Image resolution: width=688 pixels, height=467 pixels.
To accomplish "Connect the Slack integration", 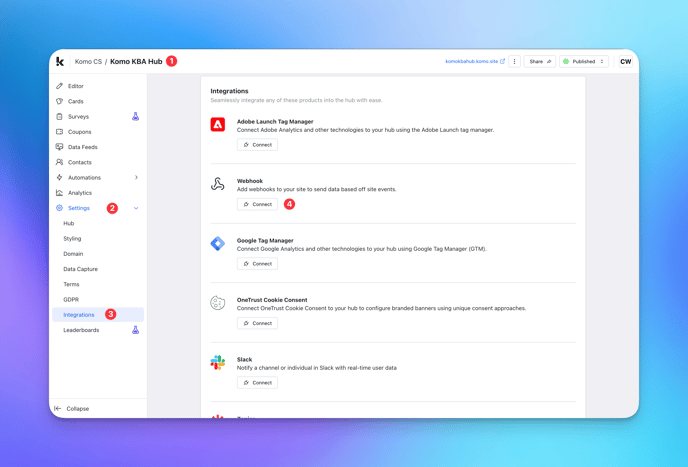I will pos(258,383).
